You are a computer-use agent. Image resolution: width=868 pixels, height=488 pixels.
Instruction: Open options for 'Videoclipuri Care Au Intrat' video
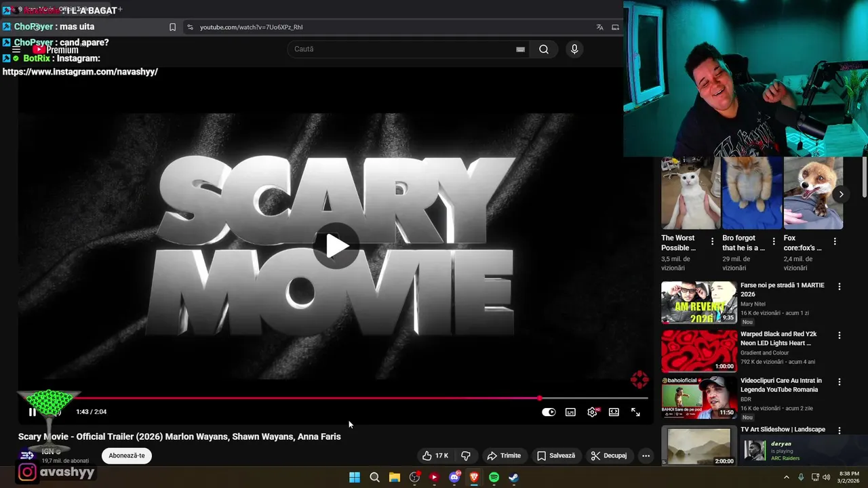point(840,382)
